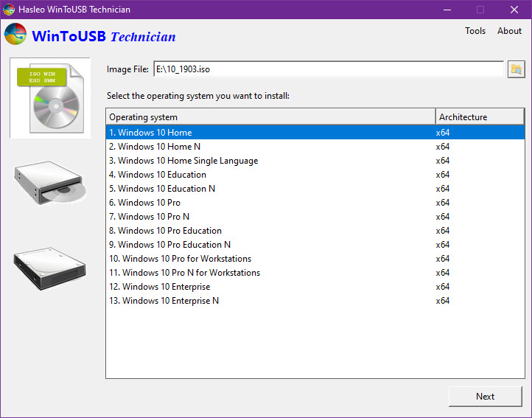Select 11. Windows 10 Pro N for Workstations
Viewport: 532px width, 418px height.
(x=315, y=273)
